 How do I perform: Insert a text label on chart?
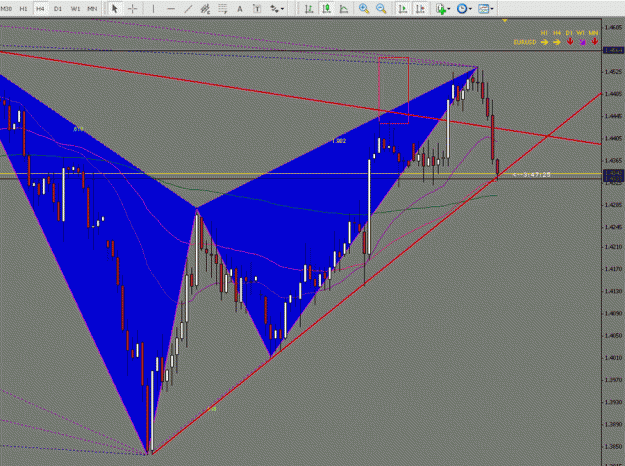coord(257,8)
